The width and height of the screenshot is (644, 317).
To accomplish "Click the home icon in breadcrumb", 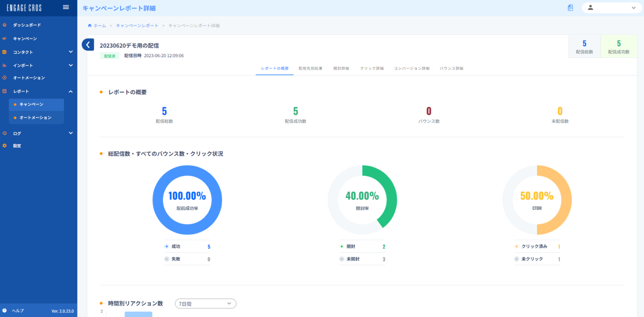I will click(x=90, y=25).
